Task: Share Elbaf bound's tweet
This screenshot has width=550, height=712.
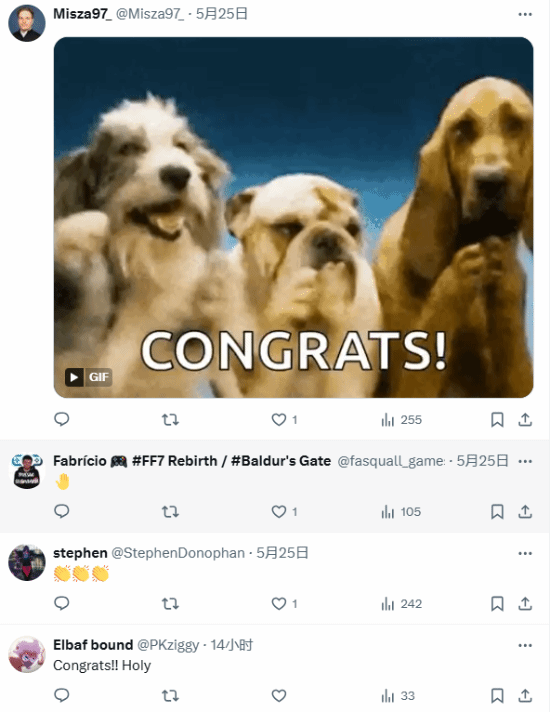Action: click(x=525, y=696)
